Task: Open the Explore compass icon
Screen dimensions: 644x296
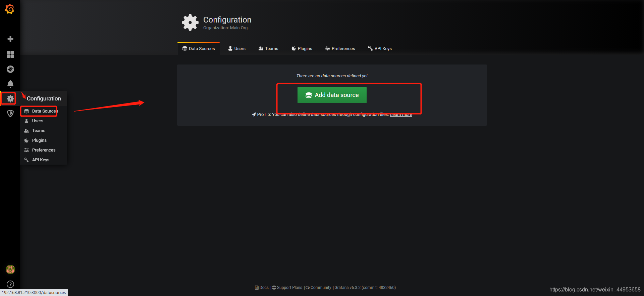Action: click(10, 69)
